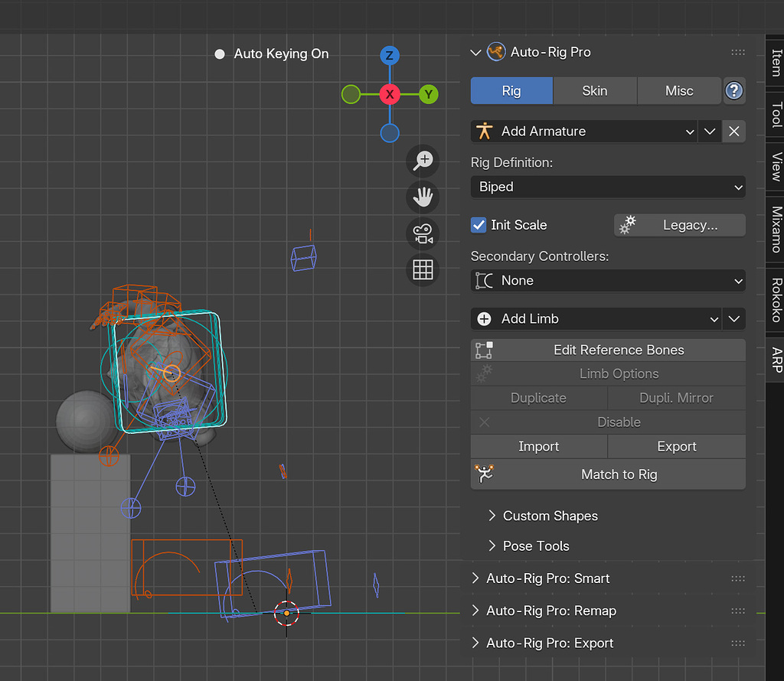This screenshot has height=681, width=784.
Task: Open the Auto-Rig Pro help question icon
Action: point(734,91)
